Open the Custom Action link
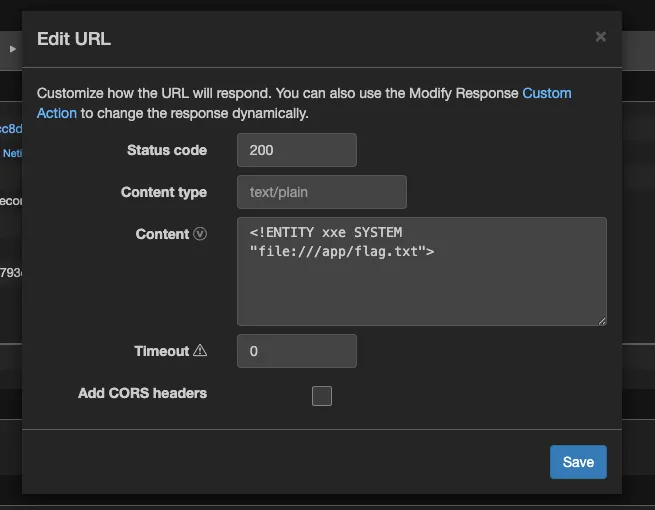Screen dimensions: 655x510 tap(546, 93)
